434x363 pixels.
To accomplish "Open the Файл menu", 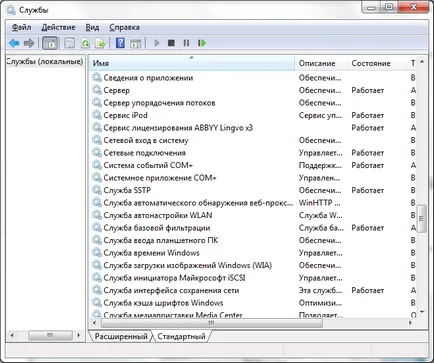I will [21, 27].
